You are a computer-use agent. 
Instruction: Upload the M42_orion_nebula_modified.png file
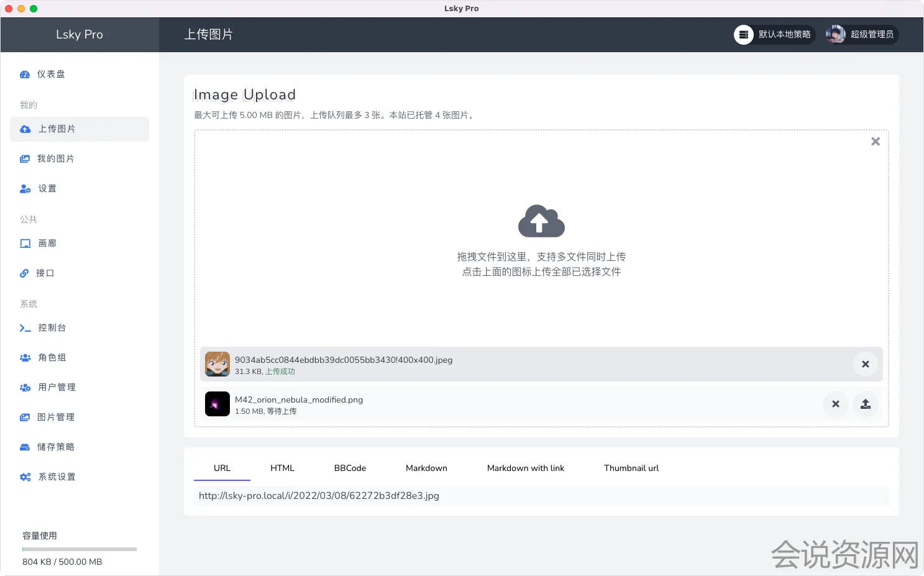[865, 404]
